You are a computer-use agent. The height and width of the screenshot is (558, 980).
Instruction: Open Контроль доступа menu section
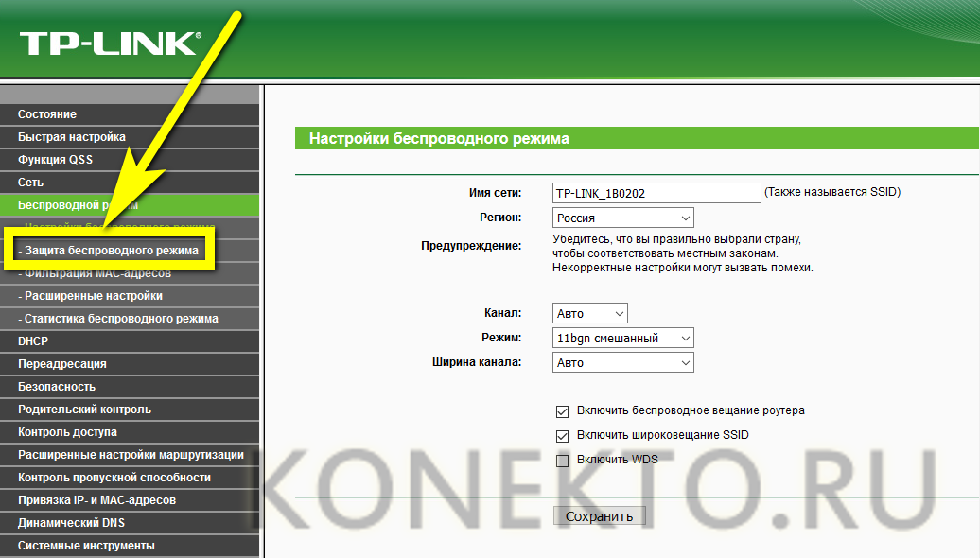click(x=130, y=432)
